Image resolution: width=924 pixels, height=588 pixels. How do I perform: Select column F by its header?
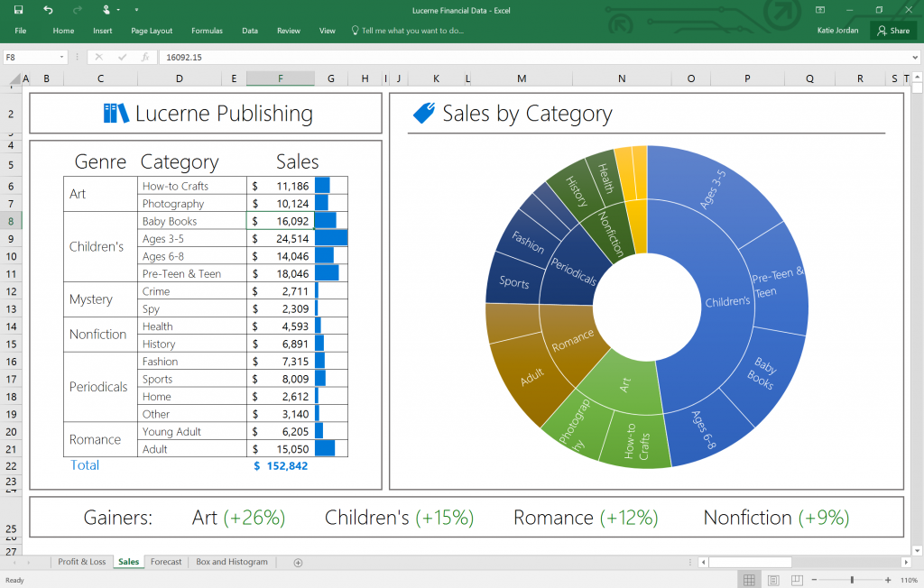click(x=281, y=78)
